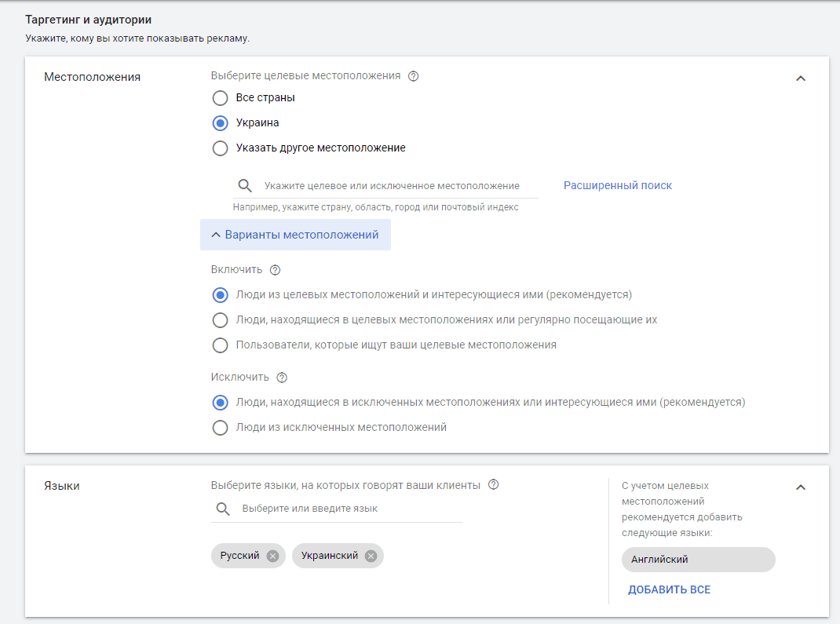Remove the "Русский" language chip
This screenshot has height=624, width=840.
coord(272,556)
